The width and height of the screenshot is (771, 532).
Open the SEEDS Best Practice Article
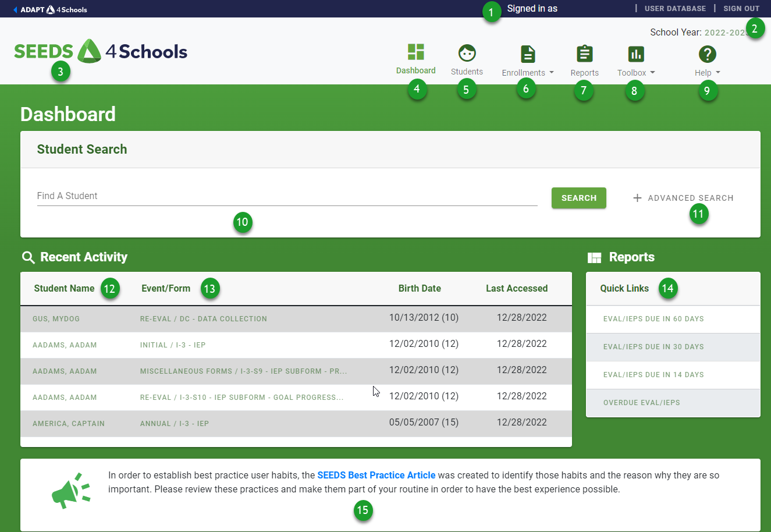[376, 476]
